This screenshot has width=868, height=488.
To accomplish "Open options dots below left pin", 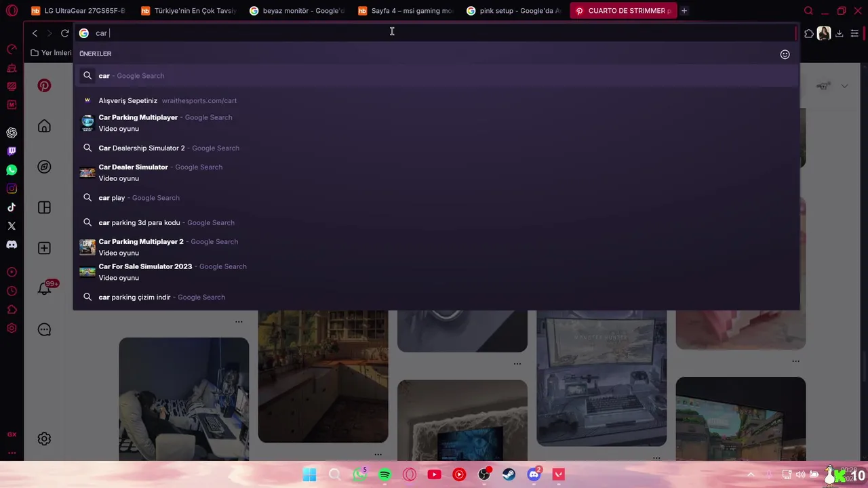I will point(239,322).
